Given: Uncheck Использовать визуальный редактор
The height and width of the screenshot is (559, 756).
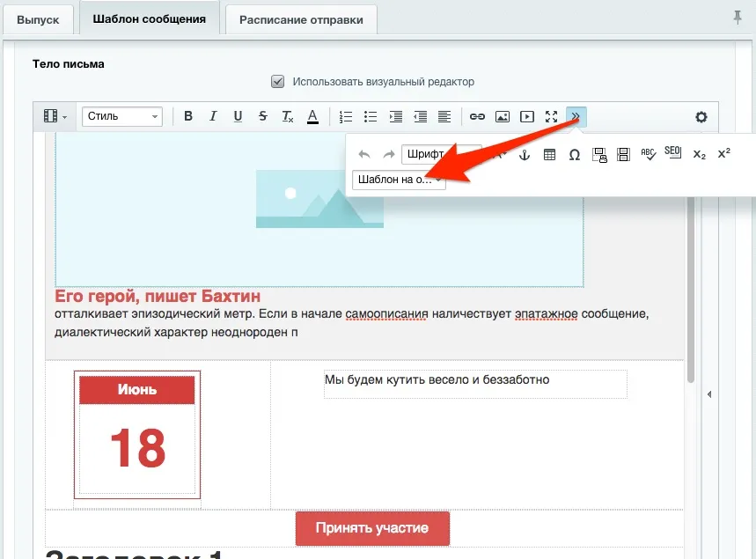Looking at the screenshot, I should pyautogui.click(x=277, y=81).
